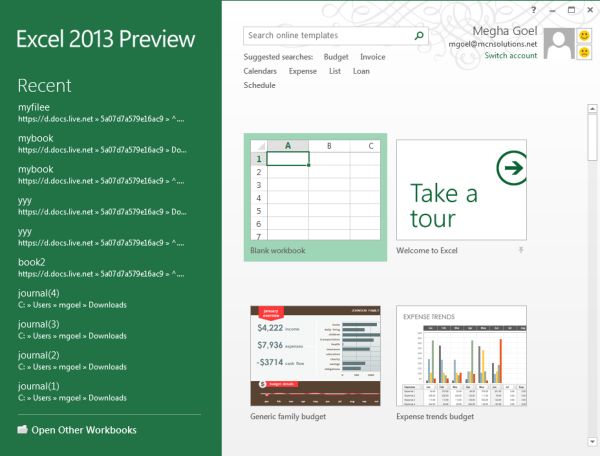Click the mgoel@mcnsolutions.net email text
This screenshot has width=600, height=456.
click(493, 44)
